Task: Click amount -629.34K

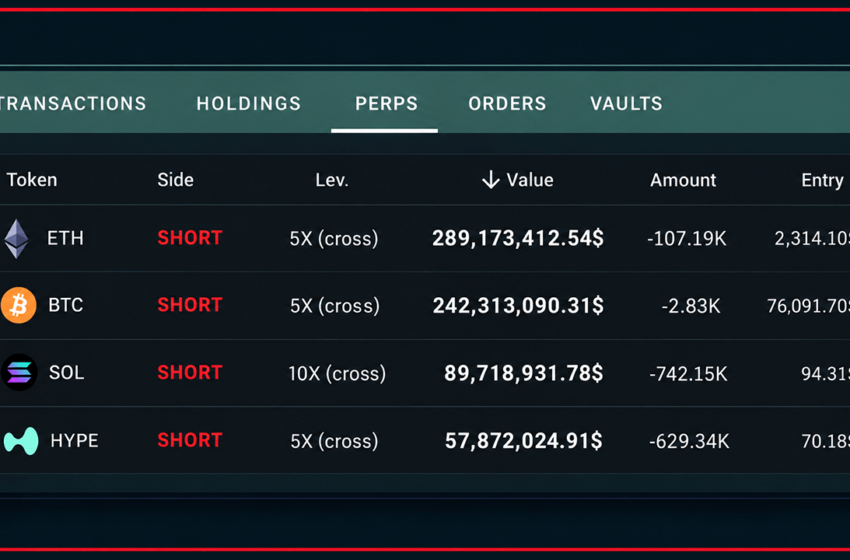Action: tap(690, 441)
